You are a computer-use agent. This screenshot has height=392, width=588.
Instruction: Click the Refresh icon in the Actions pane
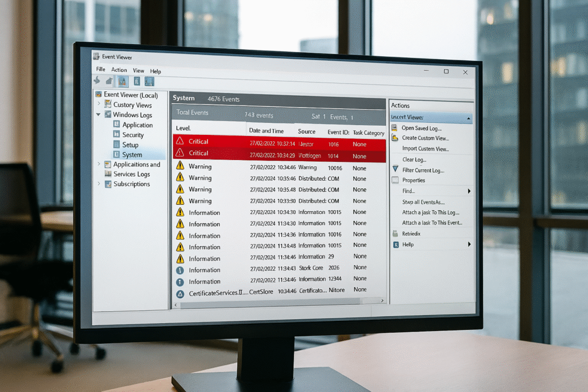(395, 233)
